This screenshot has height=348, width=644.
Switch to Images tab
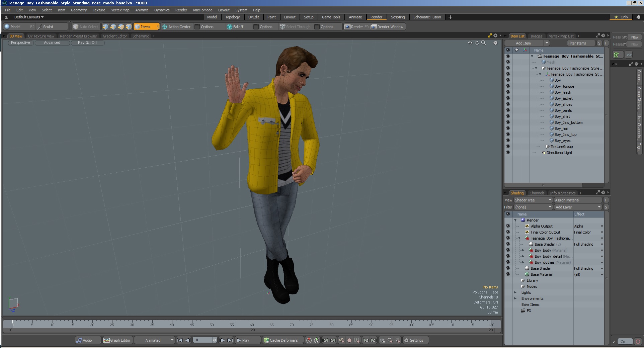click(x=536, y=36)
